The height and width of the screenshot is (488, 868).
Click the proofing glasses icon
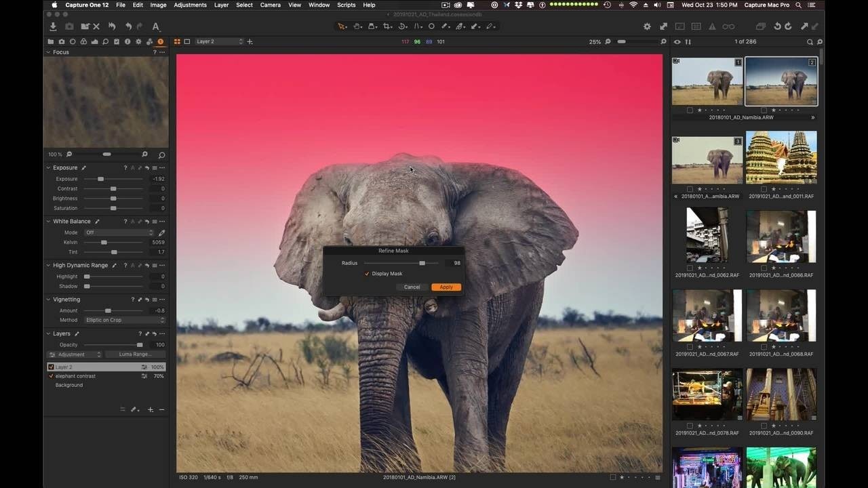click(x=728, y=26)
